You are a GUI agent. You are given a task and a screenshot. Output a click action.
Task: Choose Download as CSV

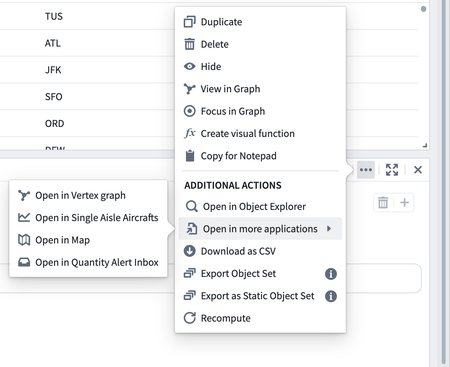click(x=260, y=251)
